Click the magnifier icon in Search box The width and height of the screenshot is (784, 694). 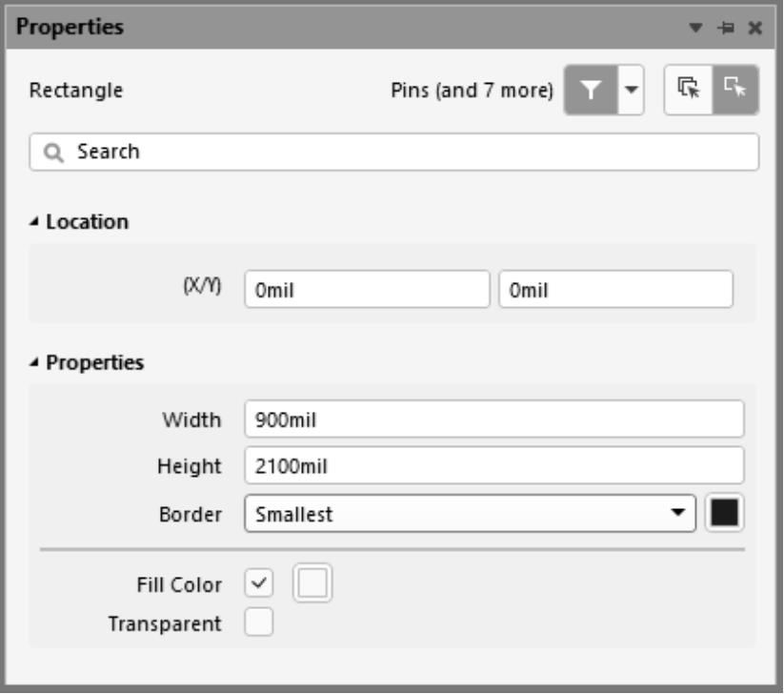52,152
